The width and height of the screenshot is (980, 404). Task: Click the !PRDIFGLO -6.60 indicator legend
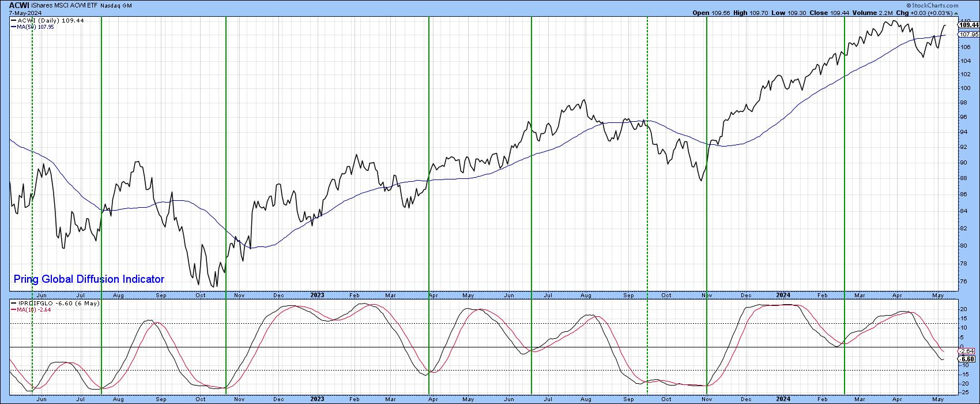tap(55, 303)
